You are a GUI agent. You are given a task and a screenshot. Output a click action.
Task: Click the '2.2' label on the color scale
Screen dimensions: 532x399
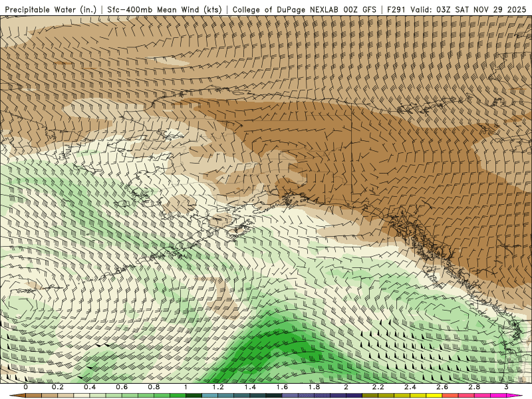point(378,387)
